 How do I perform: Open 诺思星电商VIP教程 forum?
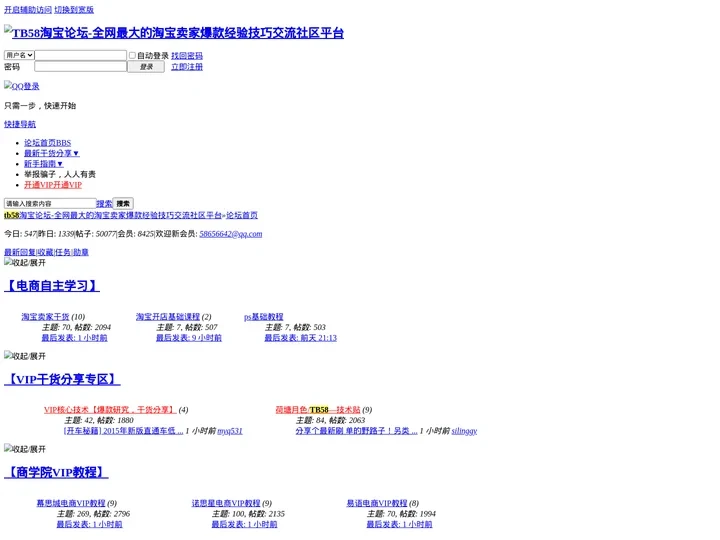point(226,503)
